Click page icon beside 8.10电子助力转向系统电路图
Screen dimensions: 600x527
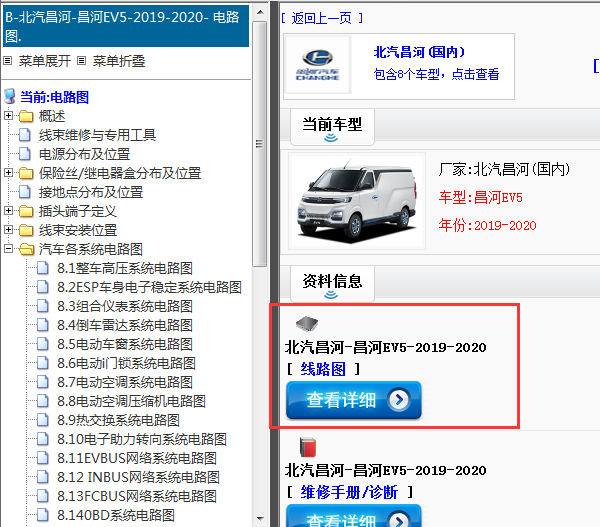[43, 439]
